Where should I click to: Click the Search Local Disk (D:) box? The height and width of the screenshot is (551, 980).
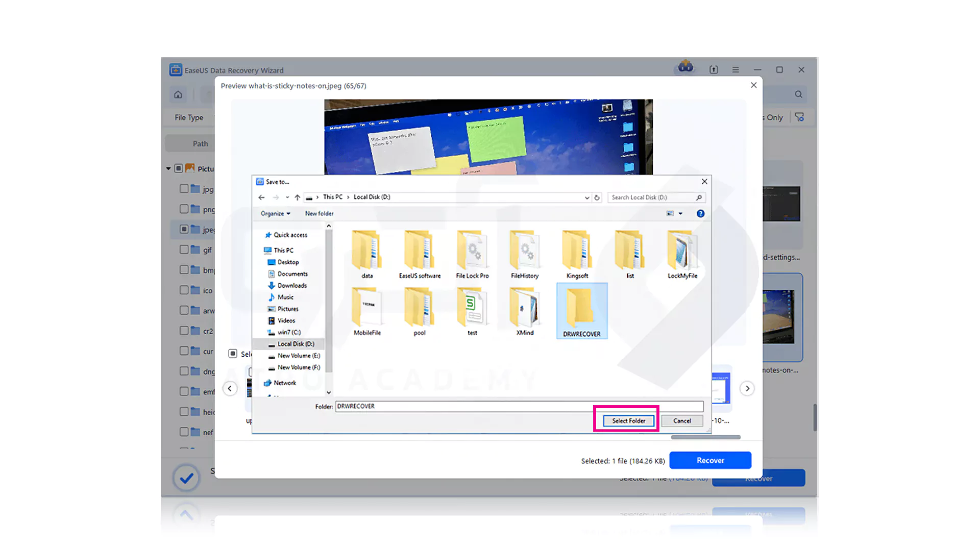[x=656, y=197]
